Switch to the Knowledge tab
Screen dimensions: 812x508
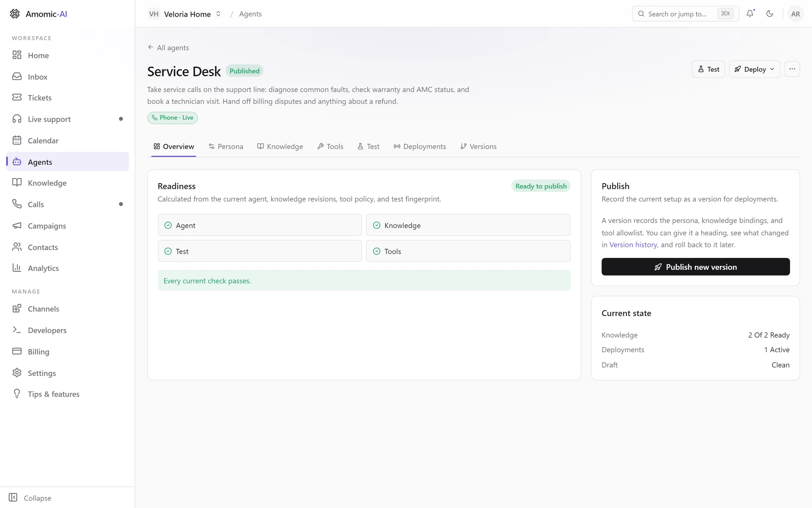280,146
